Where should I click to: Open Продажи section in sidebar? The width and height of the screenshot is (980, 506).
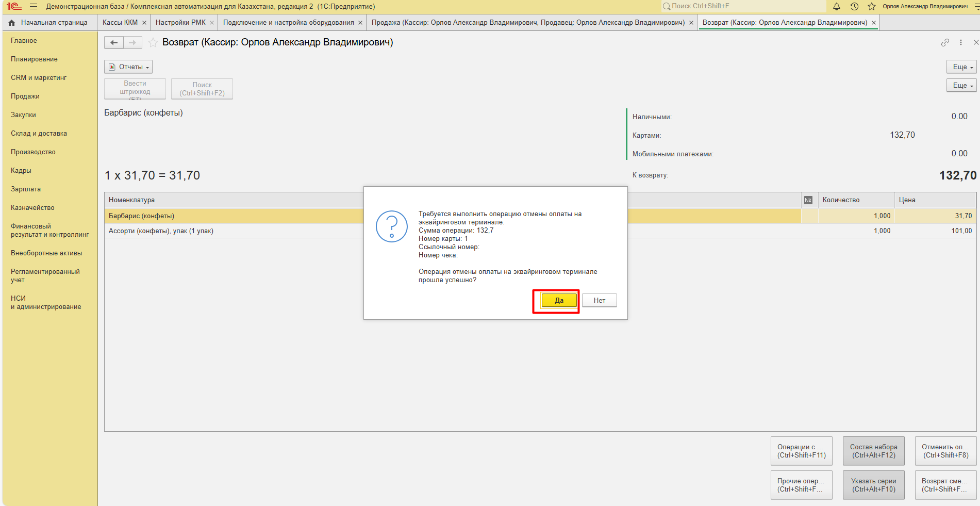25,96
